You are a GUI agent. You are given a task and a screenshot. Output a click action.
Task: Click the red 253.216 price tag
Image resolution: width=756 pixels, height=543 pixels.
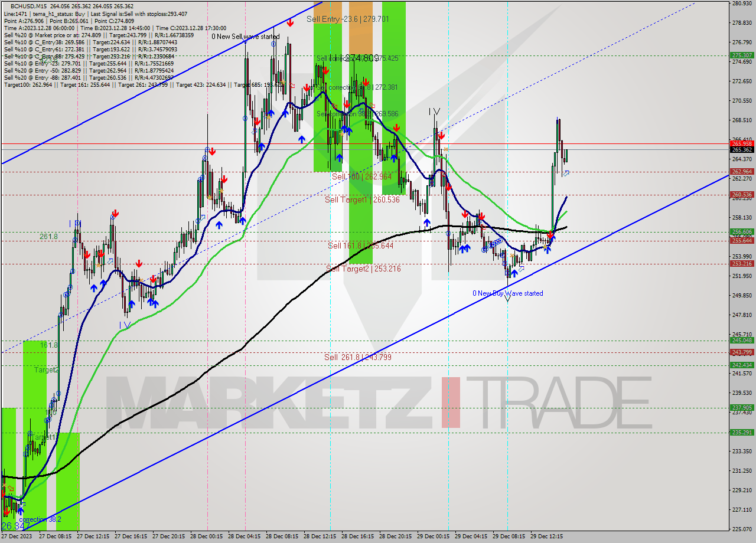coord(742,264)
